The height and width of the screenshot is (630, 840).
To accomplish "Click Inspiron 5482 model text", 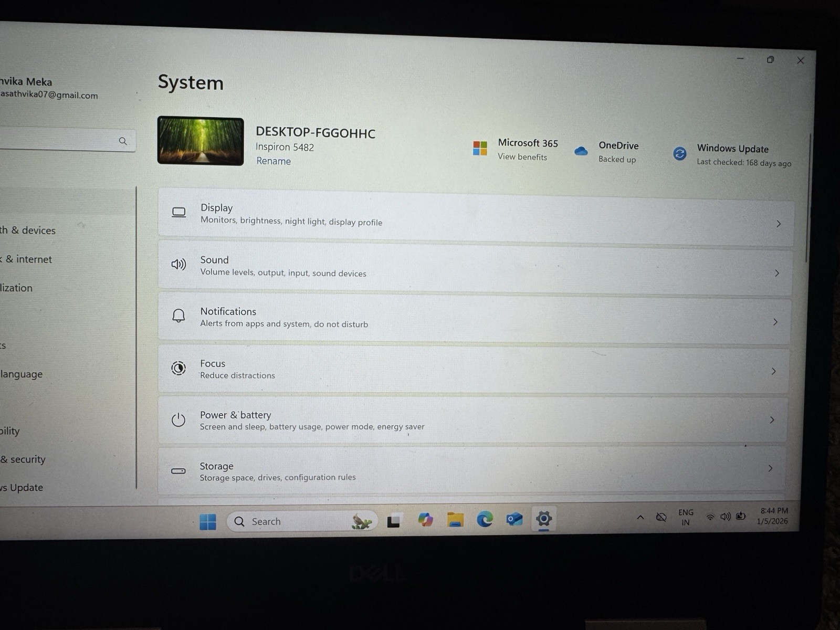I will click(285, 147).
